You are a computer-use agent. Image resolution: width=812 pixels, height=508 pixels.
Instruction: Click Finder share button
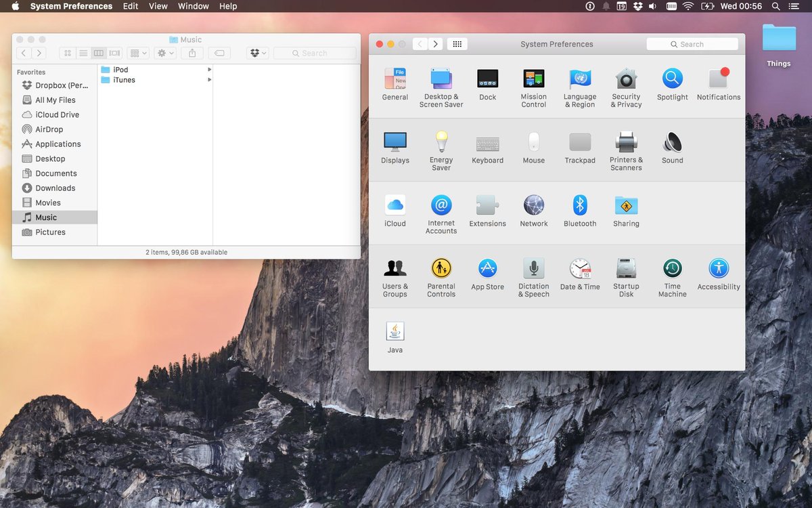point(192,53)
